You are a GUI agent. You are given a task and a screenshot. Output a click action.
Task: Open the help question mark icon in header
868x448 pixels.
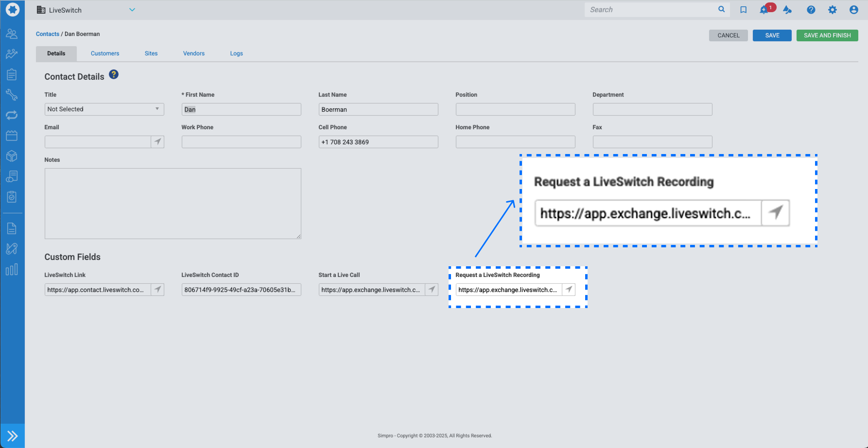[811, 10]
